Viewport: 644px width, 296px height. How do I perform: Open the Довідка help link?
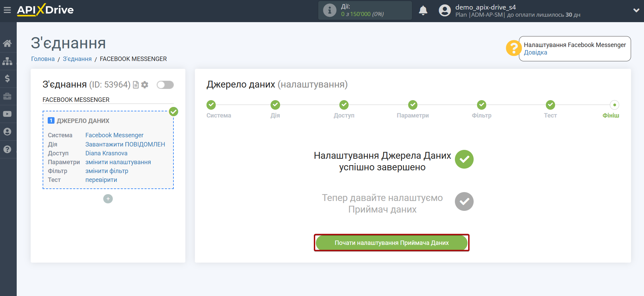tap(535, 52)
